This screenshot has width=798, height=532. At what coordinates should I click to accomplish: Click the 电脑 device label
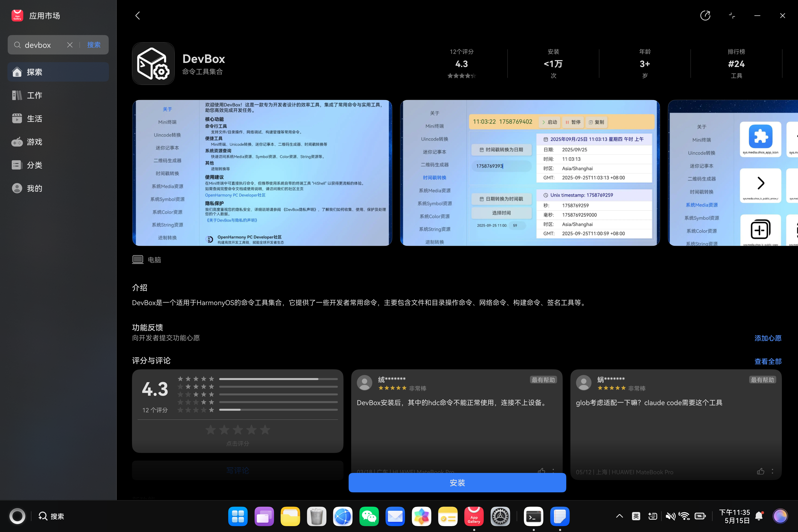point(147,260)
